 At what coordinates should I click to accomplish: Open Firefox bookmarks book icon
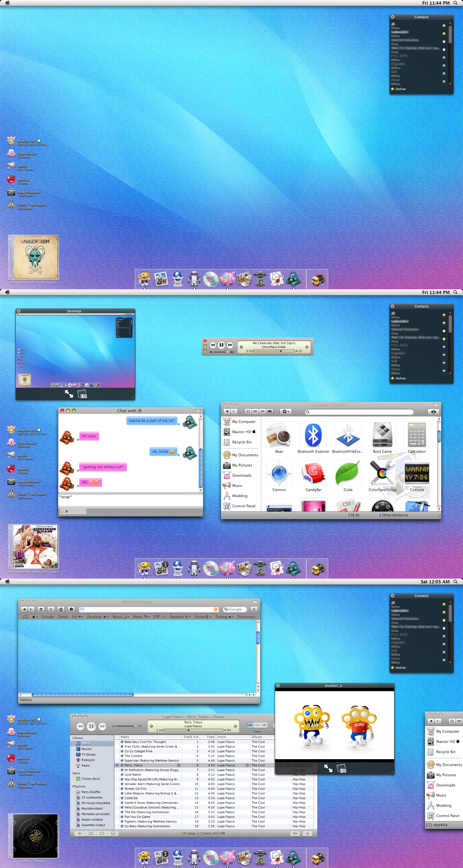25,617
